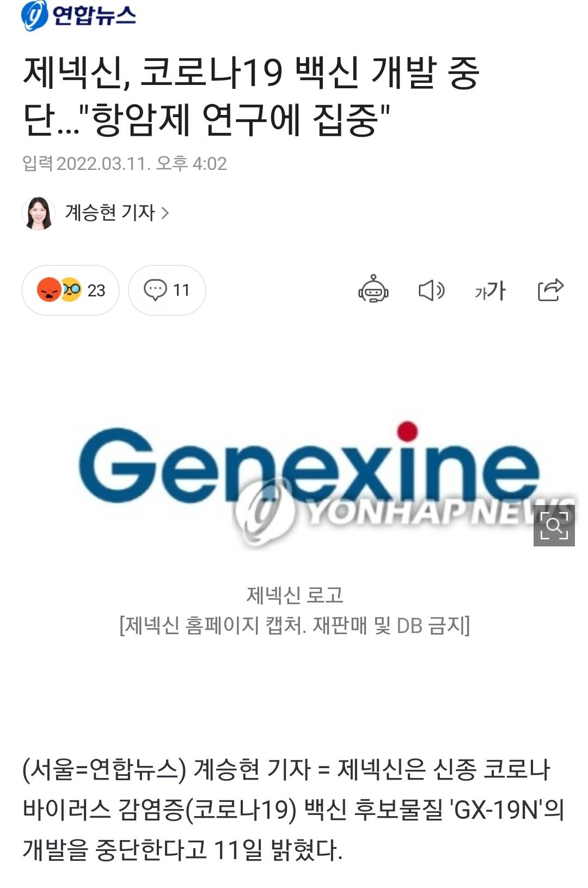Open reporter 계승현 profile photo

(x=38, y=213)
